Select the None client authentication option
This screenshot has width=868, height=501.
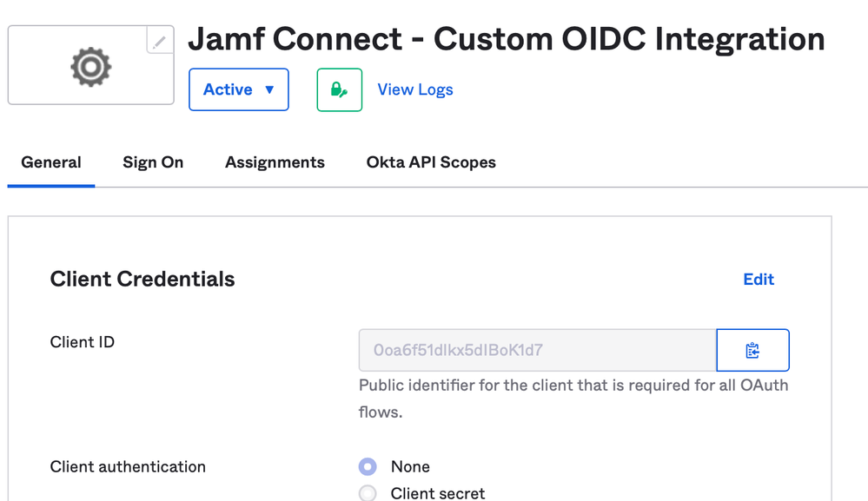368,467
